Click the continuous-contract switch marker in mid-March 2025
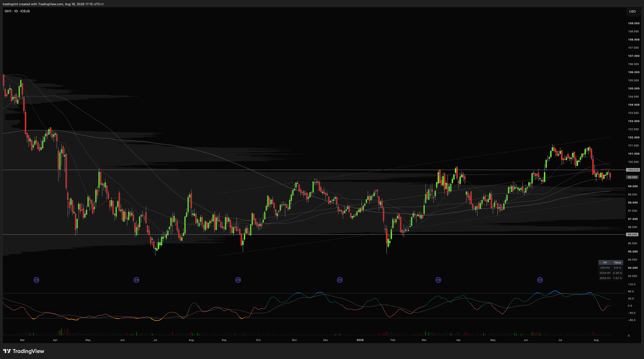The height and width of the screenshot is (359, 644). click(37, 280)
